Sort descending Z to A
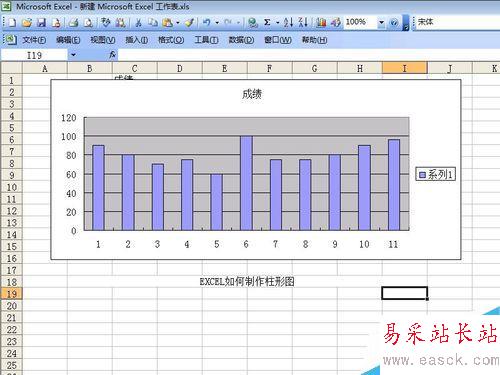 (303, 22)
